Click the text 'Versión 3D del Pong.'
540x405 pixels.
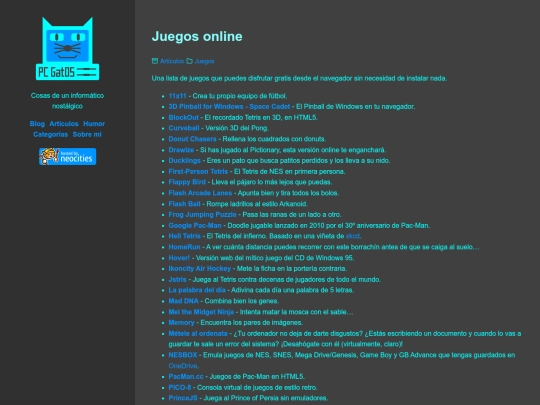click(x=237, y=128)
